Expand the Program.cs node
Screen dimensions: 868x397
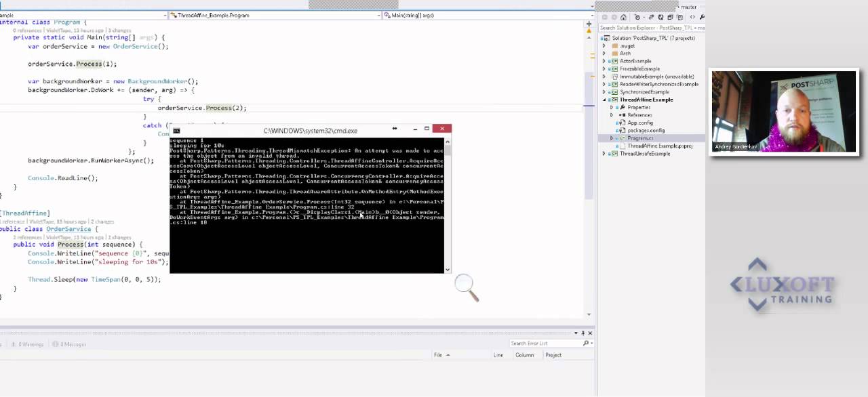(612, 138)
